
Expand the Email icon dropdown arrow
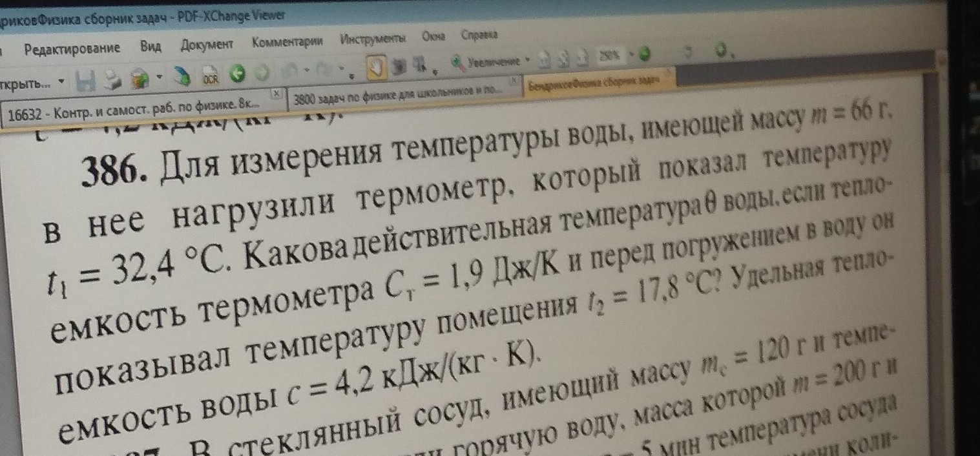coord(159,76)
